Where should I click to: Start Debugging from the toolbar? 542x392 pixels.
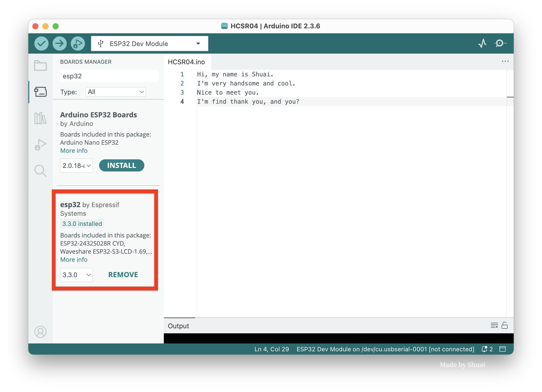tap(78, 43)
